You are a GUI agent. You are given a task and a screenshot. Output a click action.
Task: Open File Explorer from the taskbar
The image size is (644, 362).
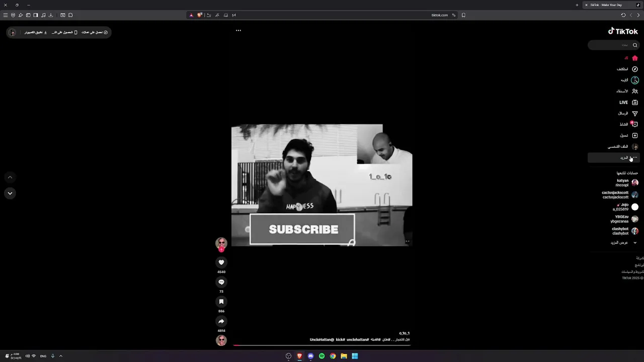tap(344, 356)
